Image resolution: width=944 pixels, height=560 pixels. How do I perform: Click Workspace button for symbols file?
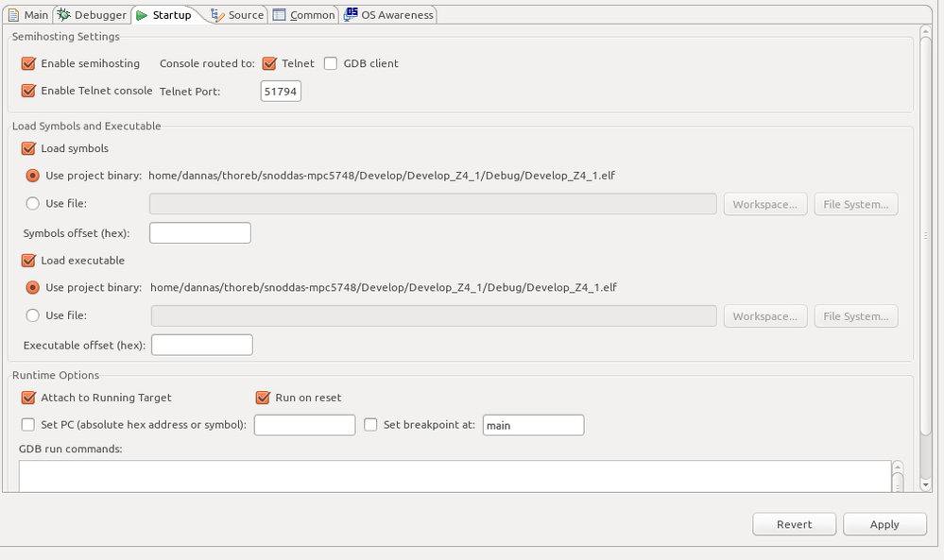(765, 204)
